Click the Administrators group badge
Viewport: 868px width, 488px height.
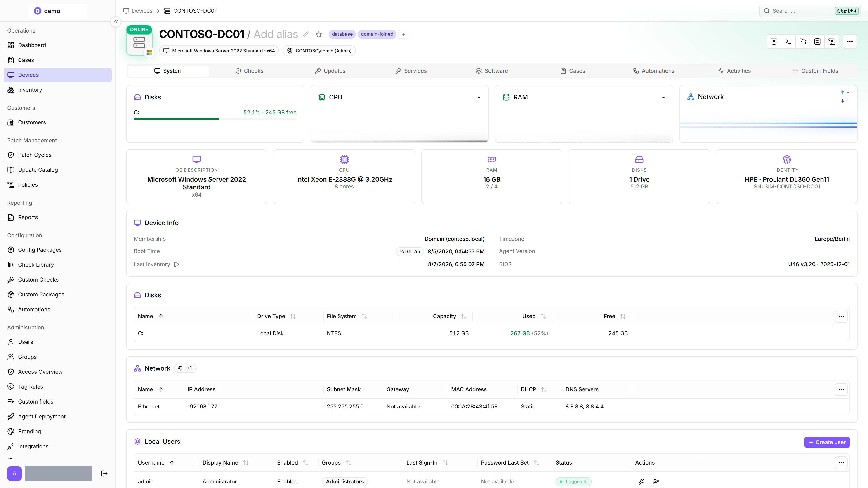[x=345, y=482]
